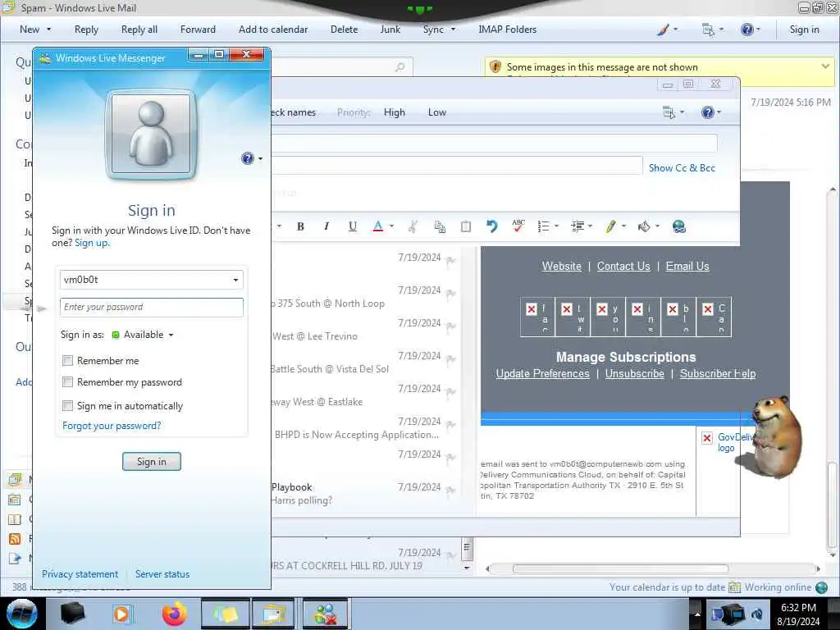Viewport: 840px width, 630px height.
Task: Click the paint brush icon in Live Mail toolbar
Action: point(663,30)
